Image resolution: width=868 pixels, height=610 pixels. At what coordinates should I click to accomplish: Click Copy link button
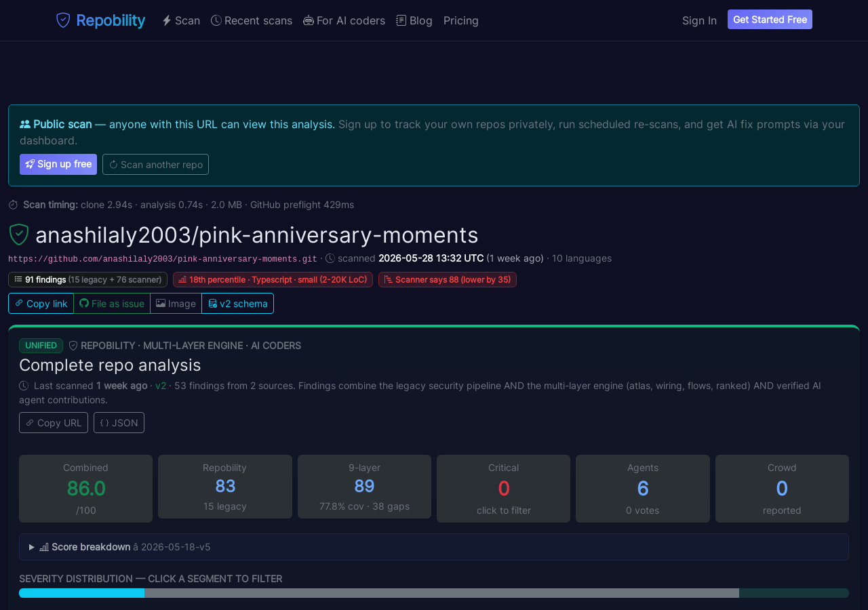tap(41, 304)
